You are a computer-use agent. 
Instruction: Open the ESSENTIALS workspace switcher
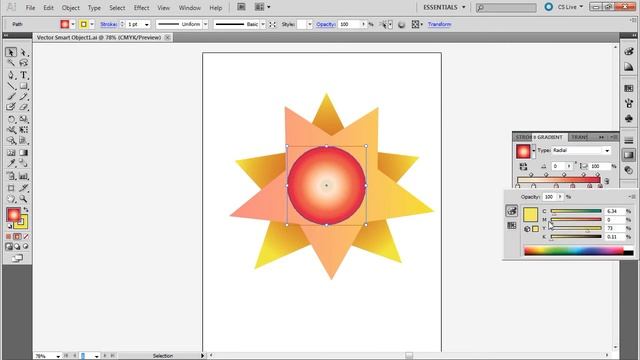point(444,7)
